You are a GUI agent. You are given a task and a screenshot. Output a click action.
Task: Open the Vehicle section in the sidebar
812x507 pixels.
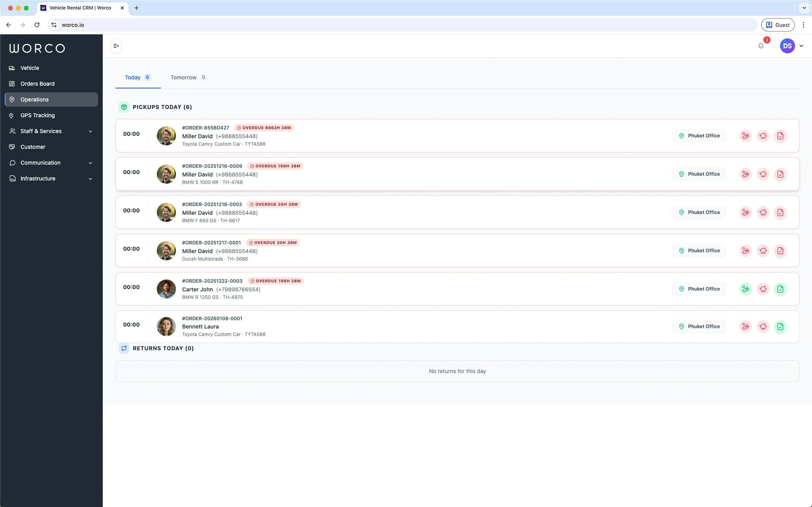tap(30, 68)
